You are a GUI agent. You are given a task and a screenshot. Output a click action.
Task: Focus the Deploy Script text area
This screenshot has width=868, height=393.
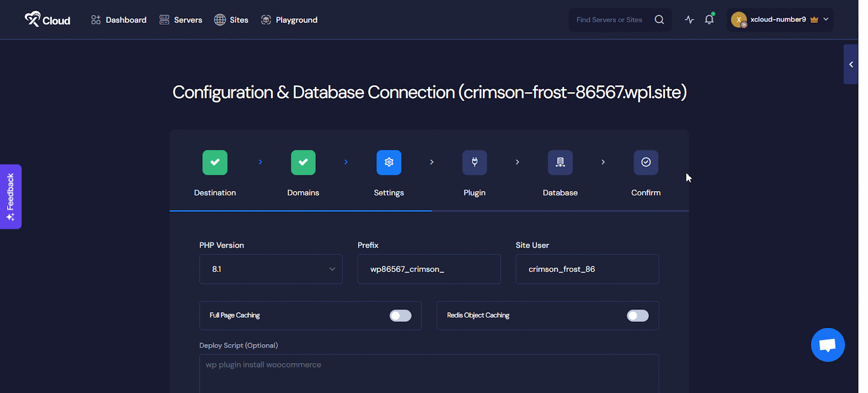[x=429, y=373]
